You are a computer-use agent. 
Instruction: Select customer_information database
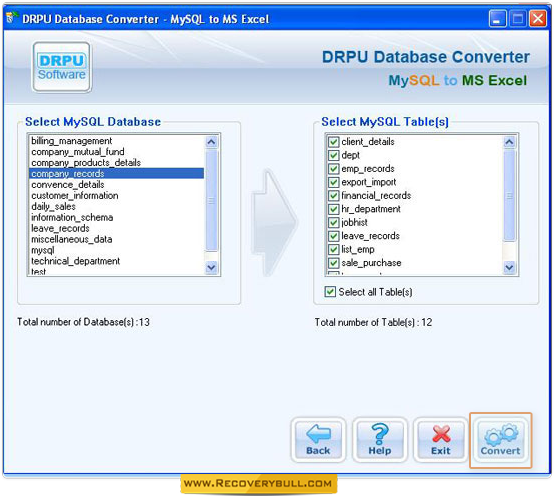click(x=117, y=196)
